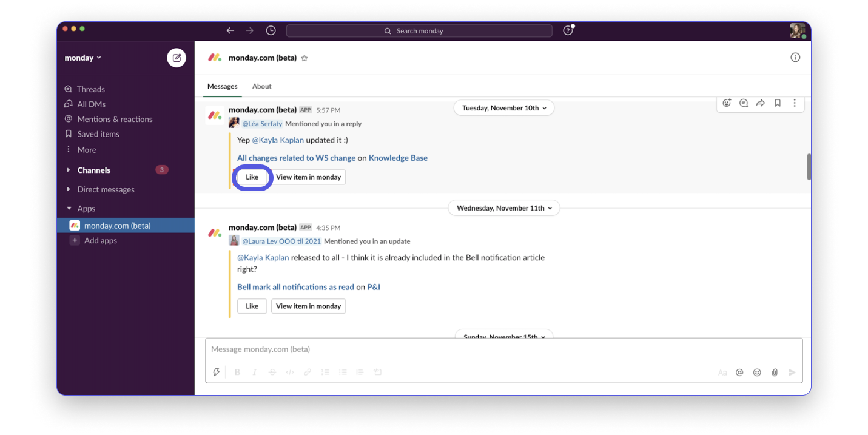Open the @Laura Lev OOO til 2021 link
Viewport: 868px width, 435px height.
click(x=281, y=241)
